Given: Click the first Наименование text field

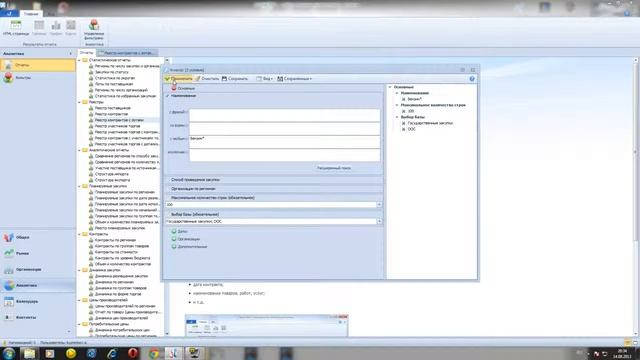Looking at the screenshot, I should tap(284, 115).
